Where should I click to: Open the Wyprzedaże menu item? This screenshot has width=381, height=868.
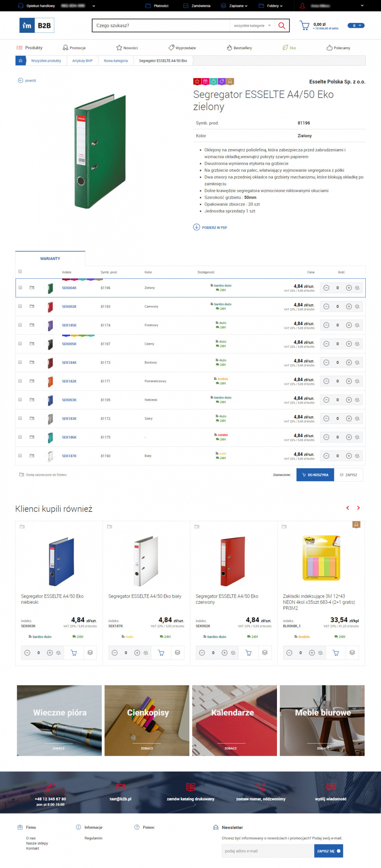click(x=182, y=48)
